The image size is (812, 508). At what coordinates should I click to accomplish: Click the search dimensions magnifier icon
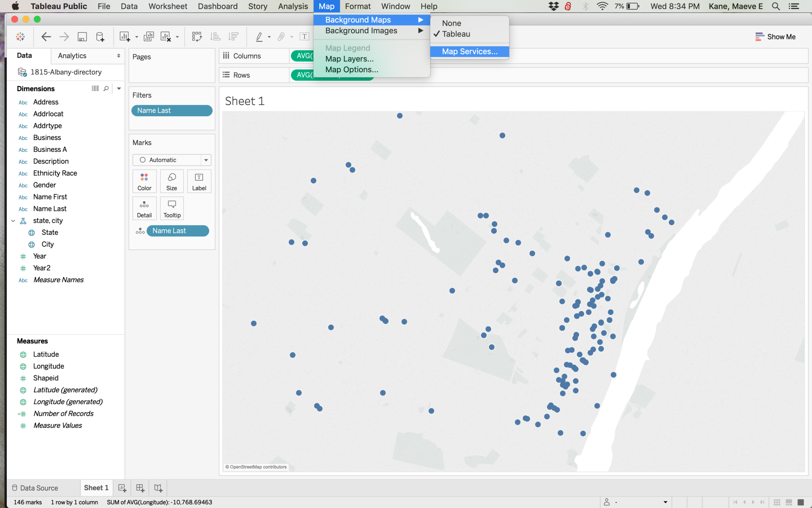pyautogui.click(x=106, y=88)
